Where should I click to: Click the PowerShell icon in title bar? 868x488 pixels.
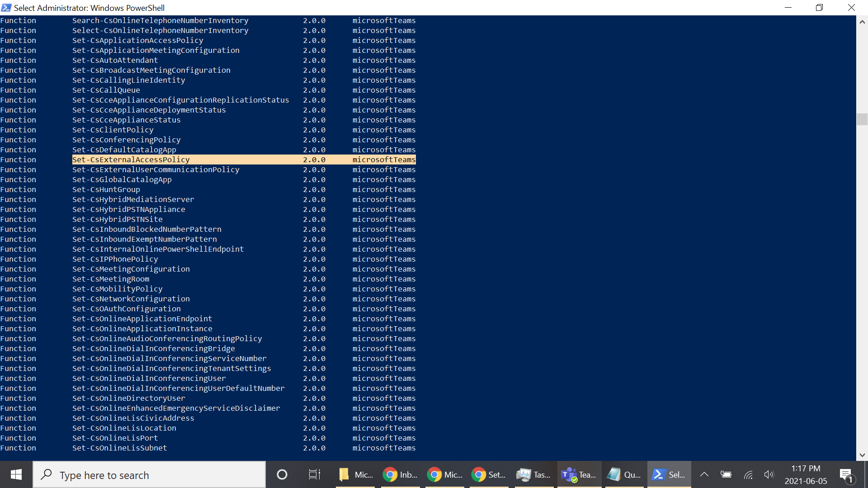point(6,8)
